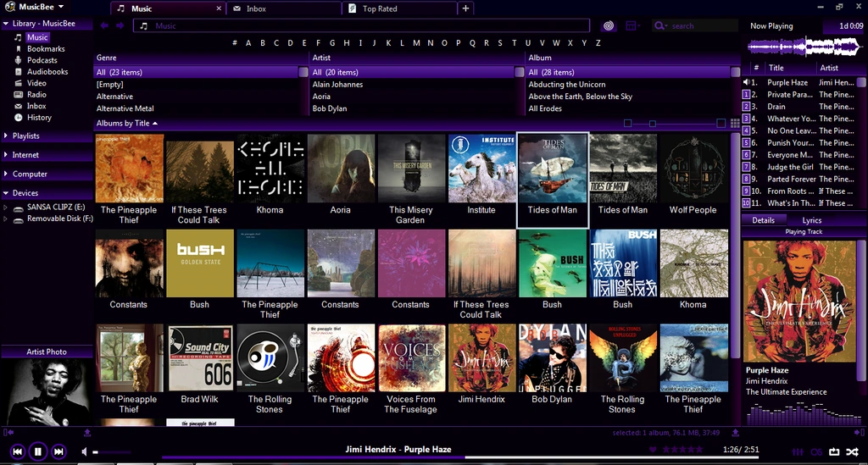Skip to the next track
The height and width of the screenshot is (465, 868).
(58, 451)
